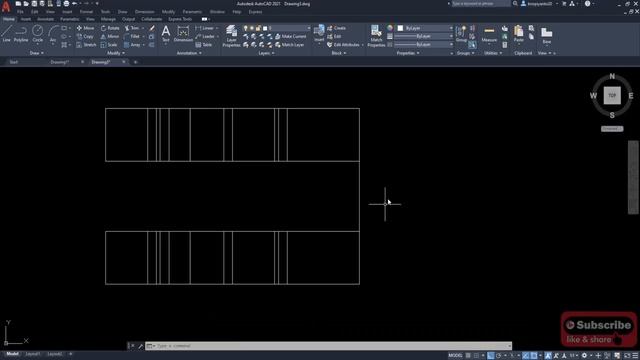This screenshot has height=360, width=640.
Task: Toggle annotation visibility in status bar
Action: pyautogui.click(x=548, y=356)
